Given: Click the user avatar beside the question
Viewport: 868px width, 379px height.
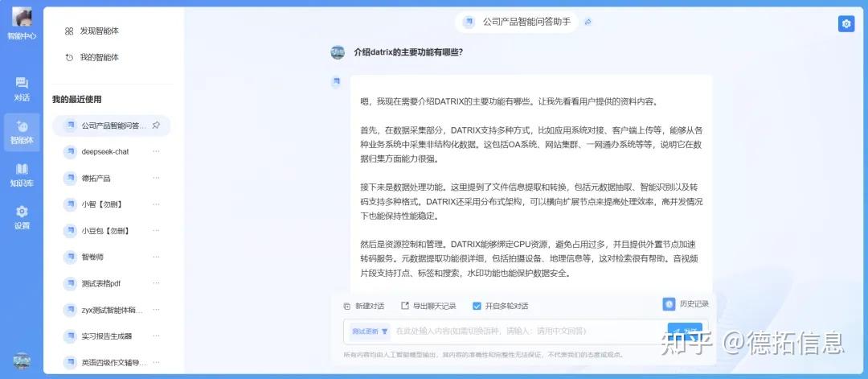Looking at the screenshot, I should 337,52.
